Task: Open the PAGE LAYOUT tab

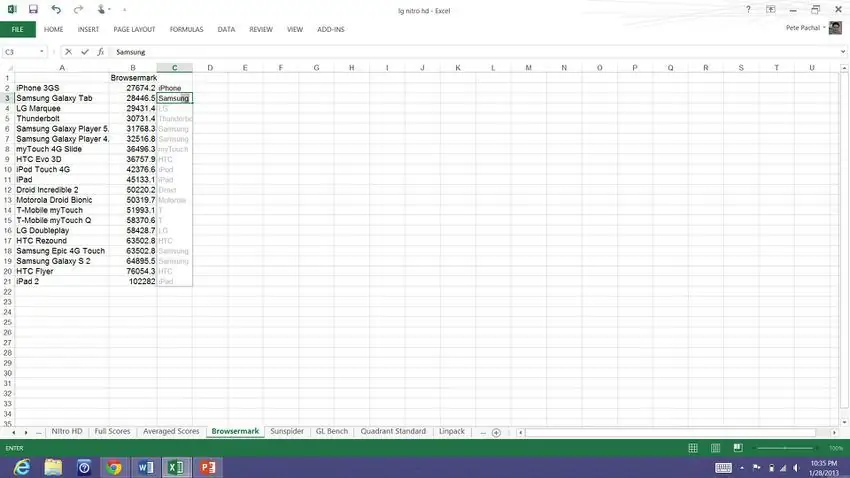Action: pos(134,29)
